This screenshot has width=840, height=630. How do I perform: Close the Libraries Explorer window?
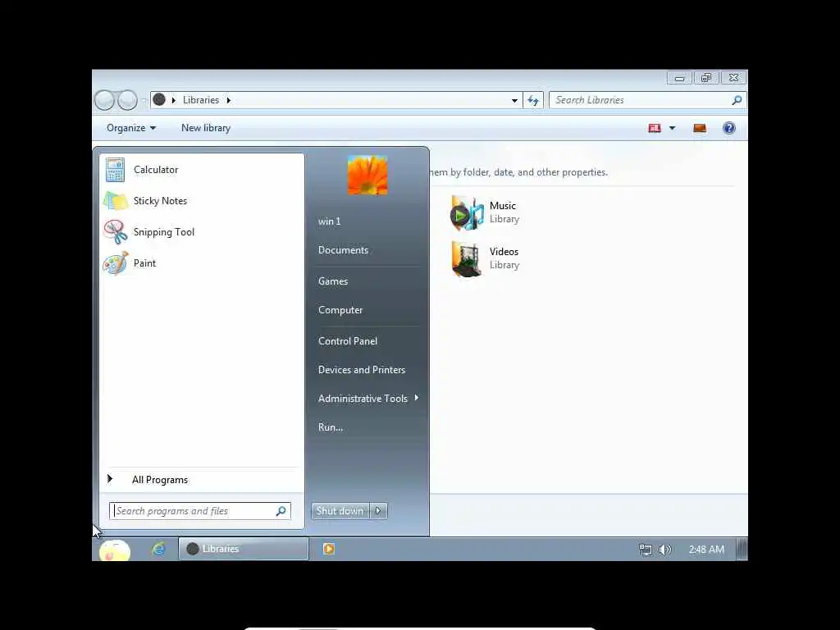[734, 78]
